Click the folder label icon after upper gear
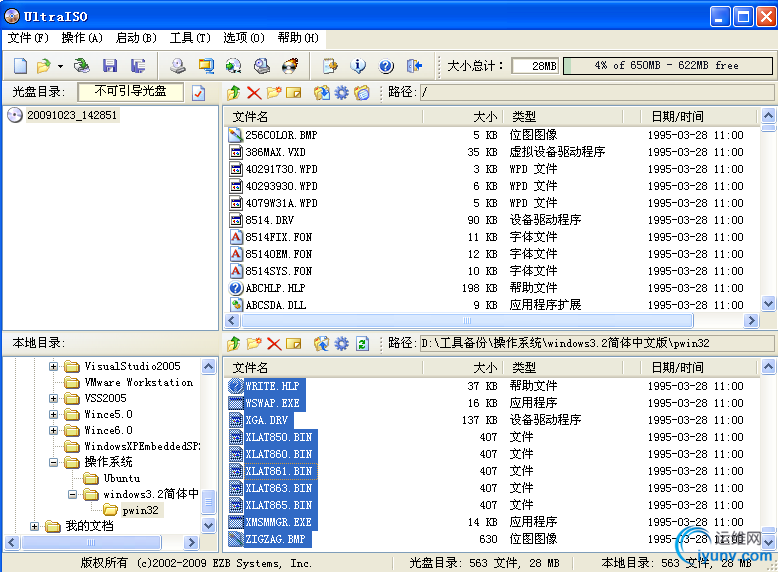778x572 pixels. point(362,93)
